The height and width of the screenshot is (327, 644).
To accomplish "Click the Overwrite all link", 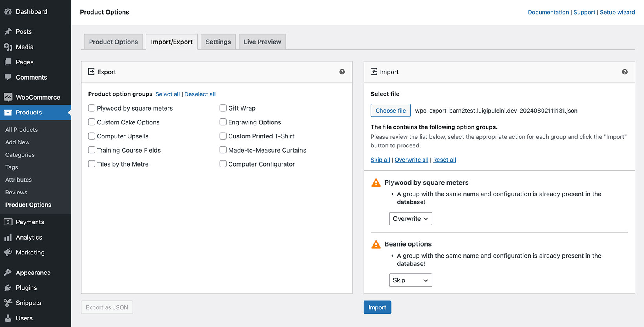I will [412, 160].
